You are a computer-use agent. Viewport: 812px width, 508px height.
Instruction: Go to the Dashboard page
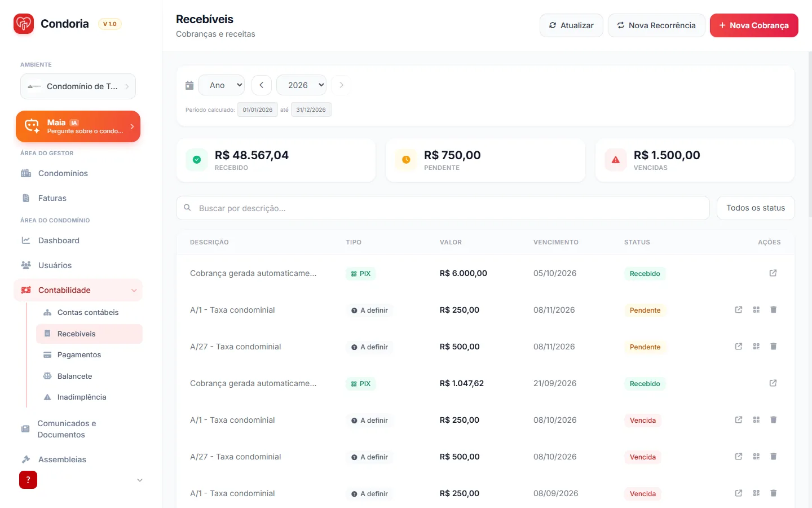78,240
